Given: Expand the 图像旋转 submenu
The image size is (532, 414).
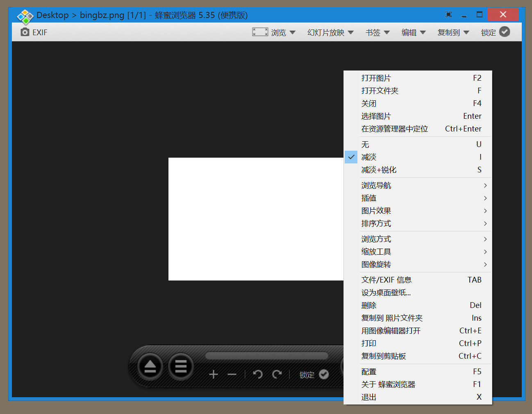Looking at the screenshot, I should point(376,264).
